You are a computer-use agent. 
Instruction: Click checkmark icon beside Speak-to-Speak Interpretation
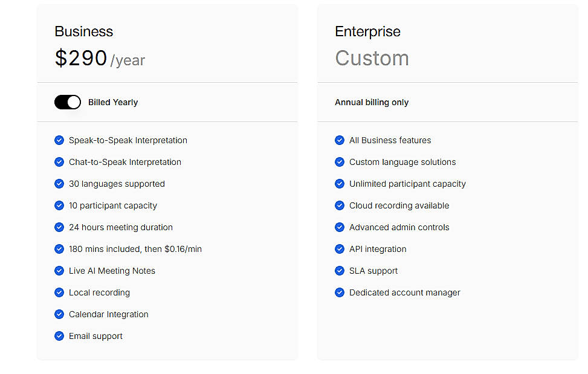click(59, 140)
